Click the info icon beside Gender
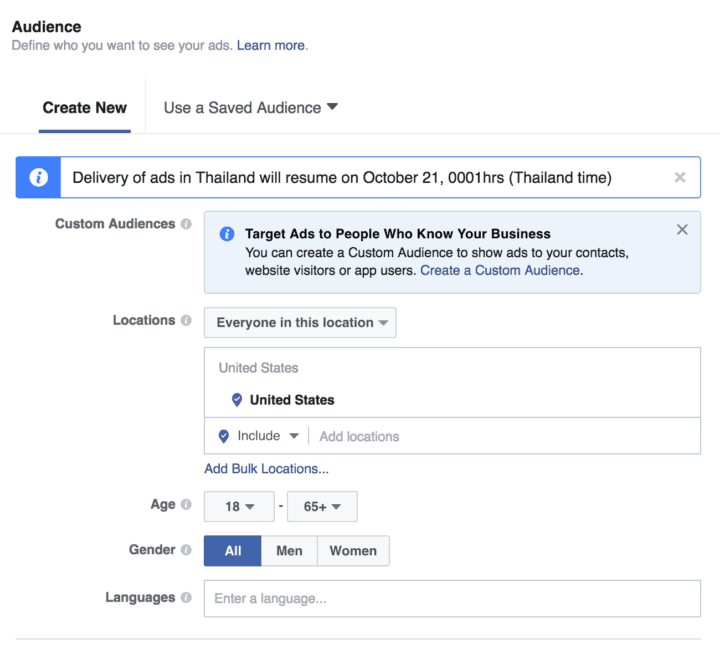This screenshot has height=654, width=720. click(186, 550)
